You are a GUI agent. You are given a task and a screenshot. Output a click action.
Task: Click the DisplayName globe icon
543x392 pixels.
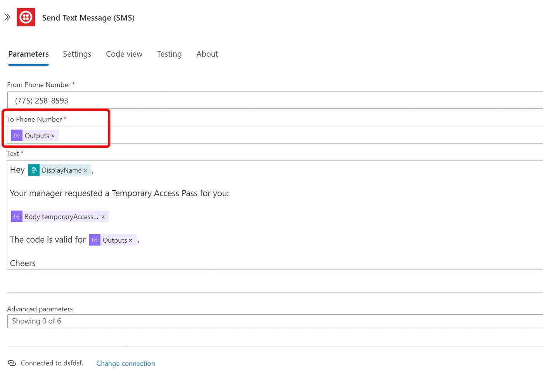(x=34, y=170)
